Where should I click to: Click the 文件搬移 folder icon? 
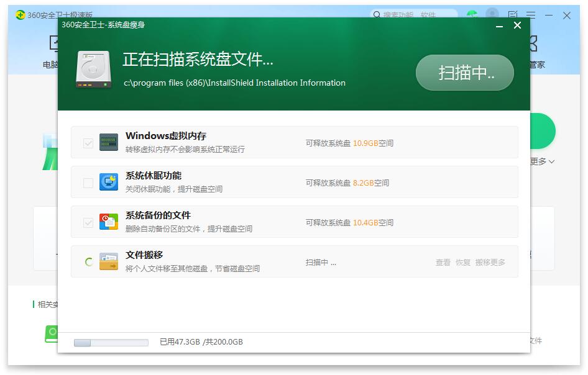(109, 261)
